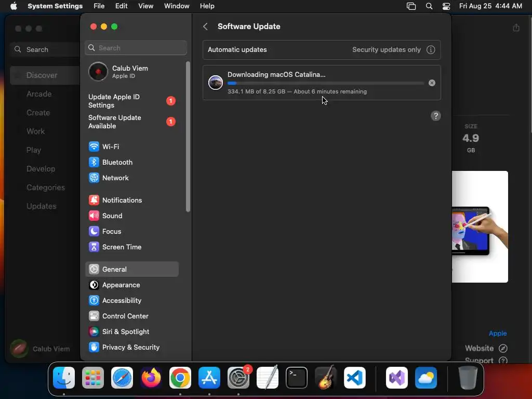Open Trash from the Dock
The height and width of the screenshot is (399, 532).
point(468,378)
